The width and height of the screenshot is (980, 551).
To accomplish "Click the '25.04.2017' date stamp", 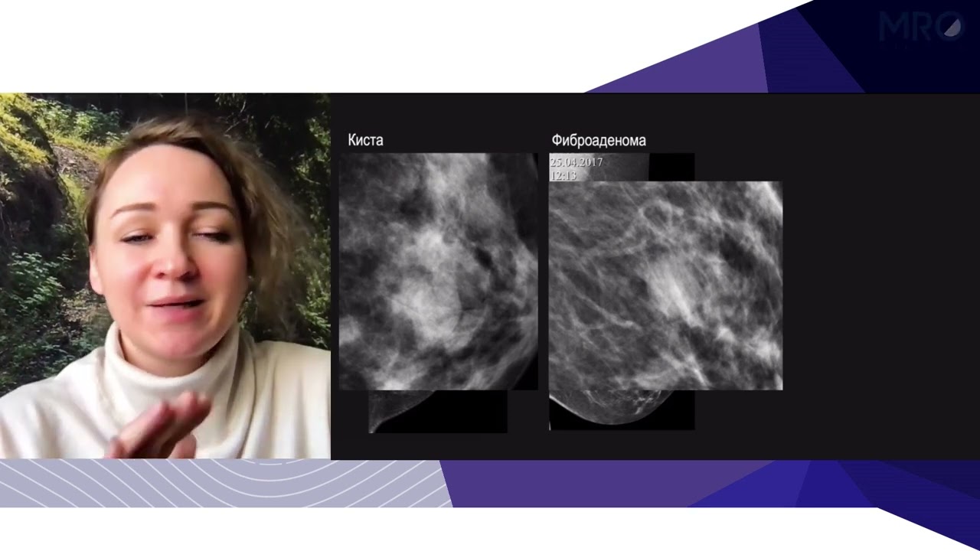I will pyautogui.click(x=577, y=163).
